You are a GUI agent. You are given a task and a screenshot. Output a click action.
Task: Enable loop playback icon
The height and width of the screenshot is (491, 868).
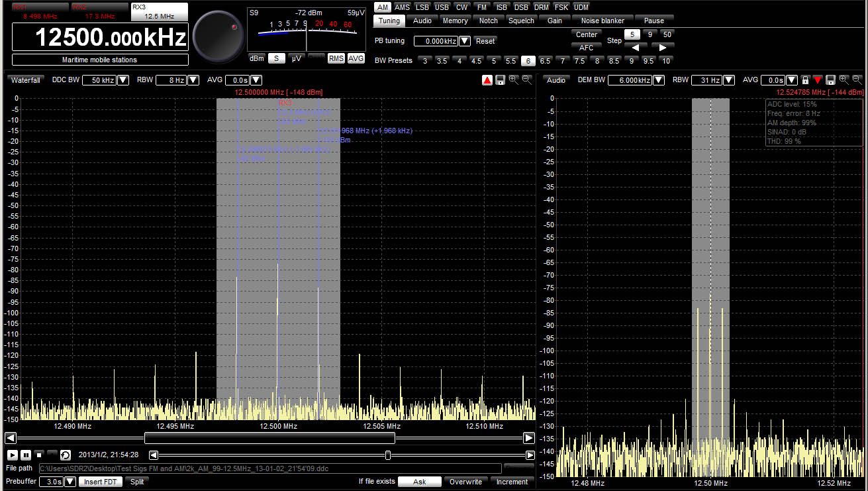point(66,455)
